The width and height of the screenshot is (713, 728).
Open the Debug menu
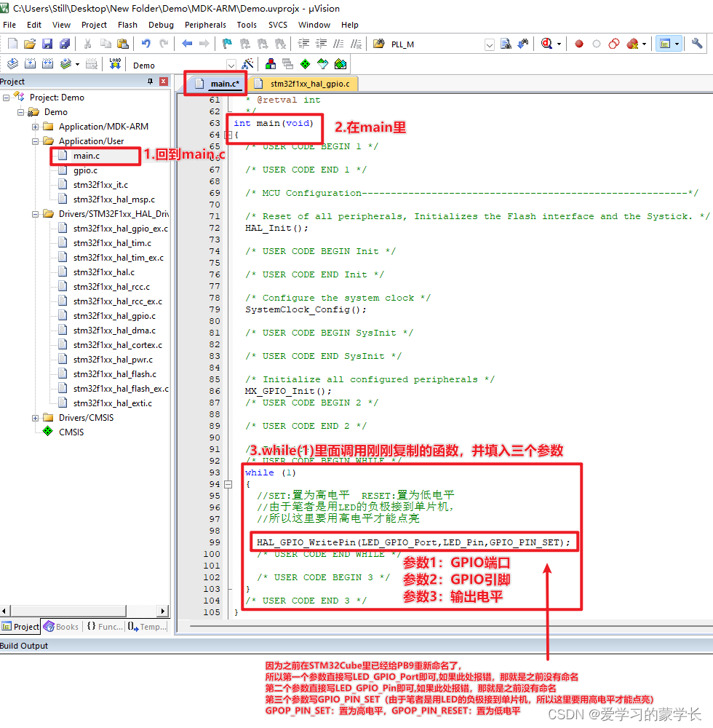click(x=161, y=25)
